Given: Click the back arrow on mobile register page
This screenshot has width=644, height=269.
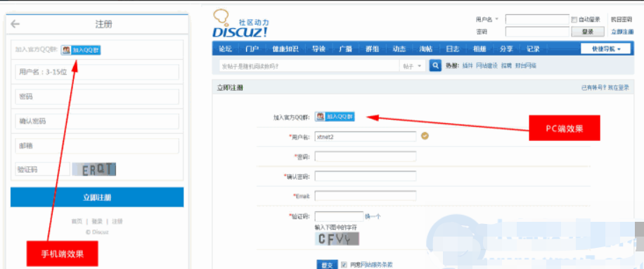Looking at the screenshot, I should [x=15, y=24].
